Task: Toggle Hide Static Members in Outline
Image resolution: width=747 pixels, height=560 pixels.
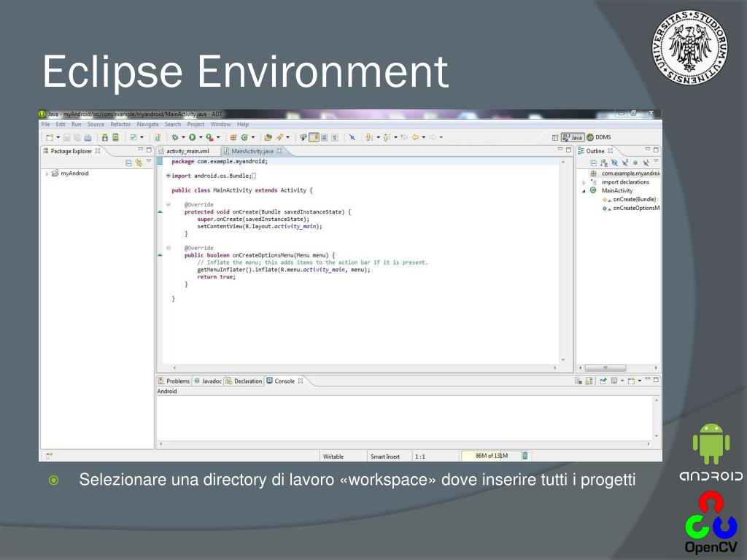Action: [624, 163]
